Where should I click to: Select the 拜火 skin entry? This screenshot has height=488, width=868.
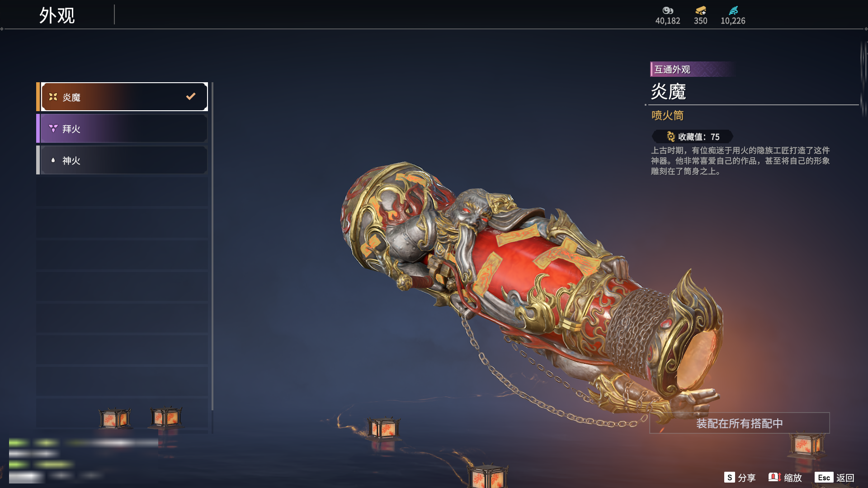(122, 128)
